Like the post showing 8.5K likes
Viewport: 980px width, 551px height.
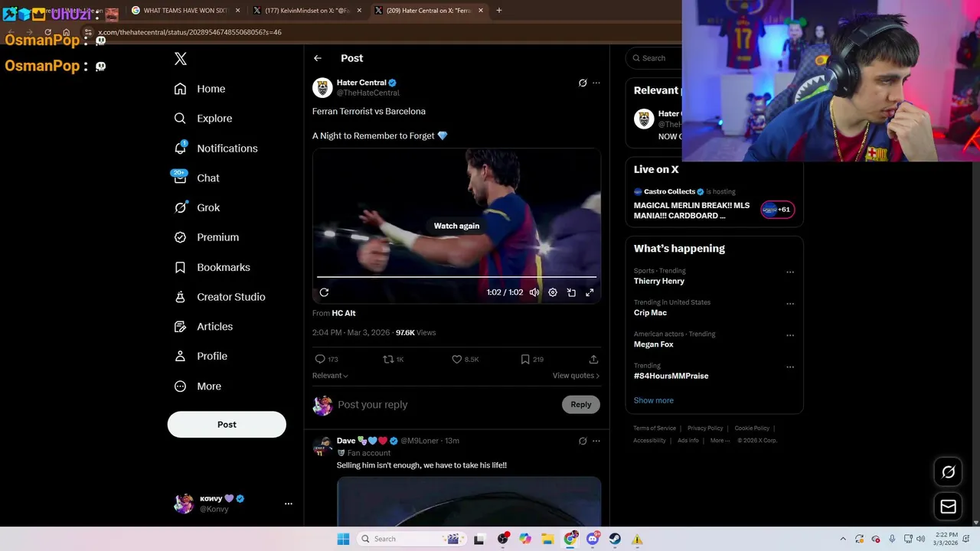click(x=465, y=359)
